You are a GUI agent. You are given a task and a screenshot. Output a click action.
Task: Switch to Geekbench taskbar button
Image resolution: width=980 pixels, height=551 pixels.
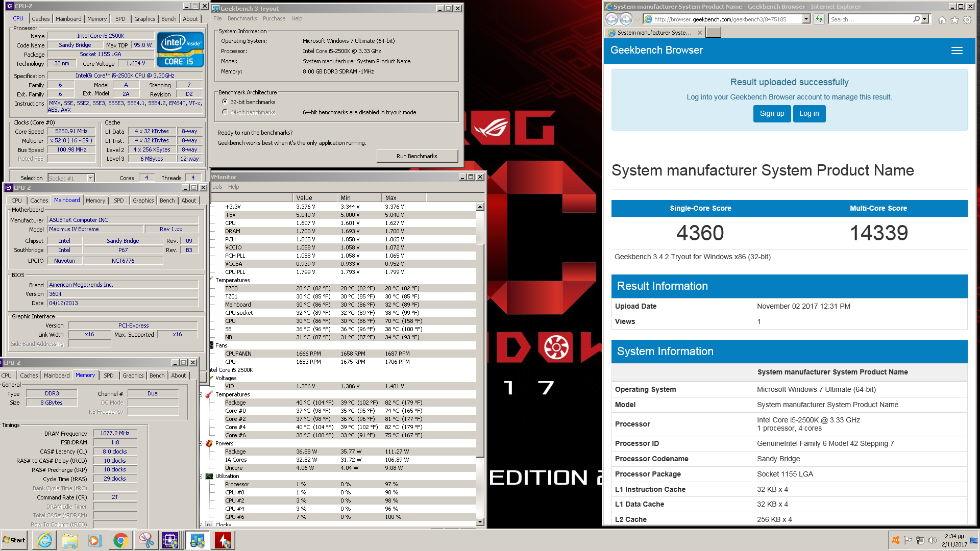tap(197, 540)
